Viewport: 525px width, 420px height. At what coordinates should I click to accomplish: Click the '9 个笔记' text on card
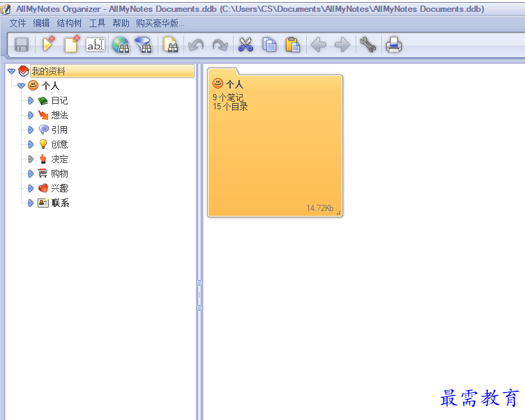pyautogui.click(x=228, y=98)
